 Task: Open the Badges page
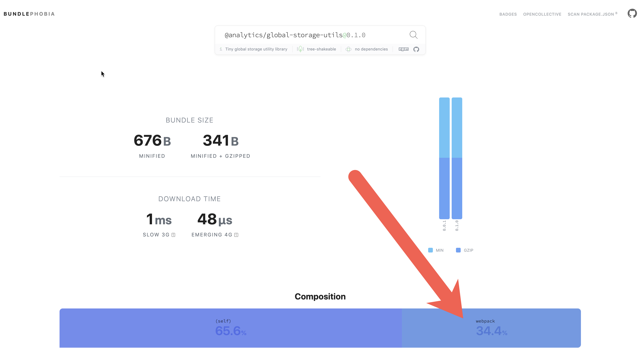(x=508, y=14)
